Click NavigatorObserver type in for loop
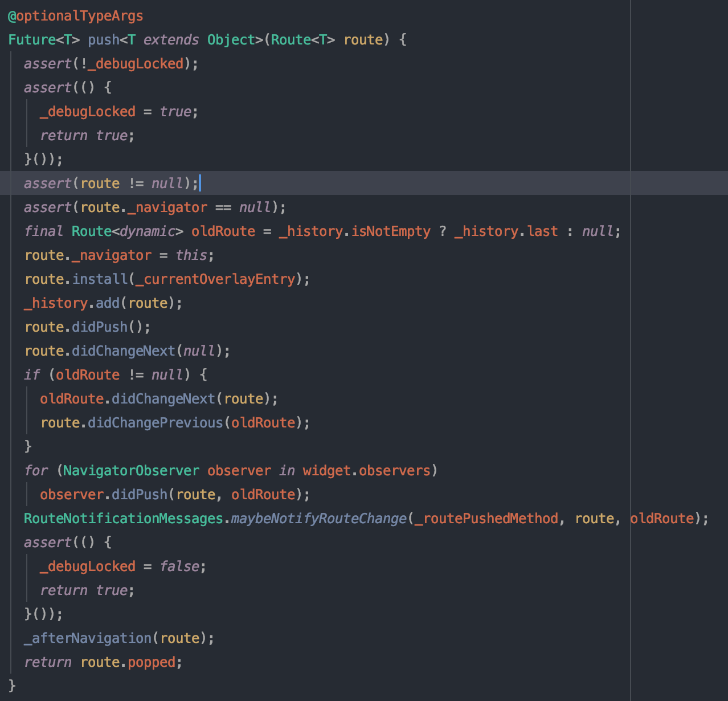 (x=131, y=471)
